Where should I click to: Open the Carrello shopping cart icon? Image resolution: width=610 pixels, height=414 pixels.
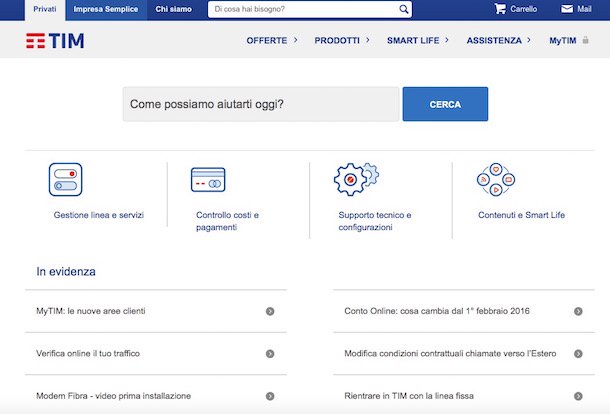point(500,9)
